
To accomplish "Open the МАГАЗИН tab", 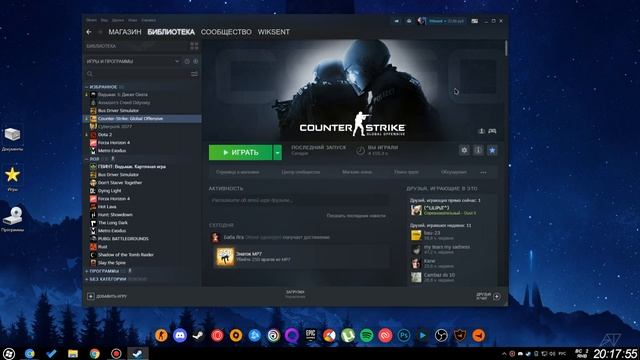I will pyautogui.click(x=125, y=32).
